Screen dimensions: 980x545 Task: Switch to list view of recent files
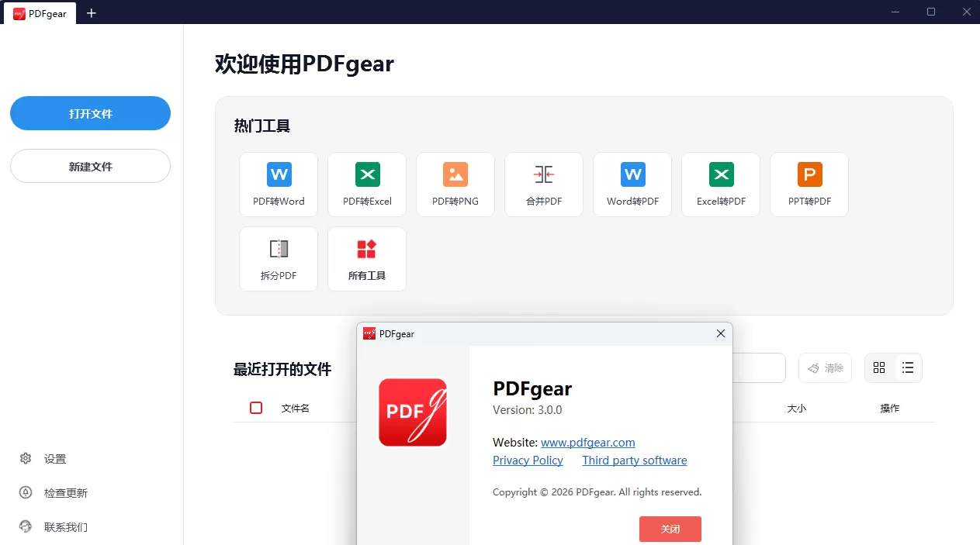[x=908, y=367]
